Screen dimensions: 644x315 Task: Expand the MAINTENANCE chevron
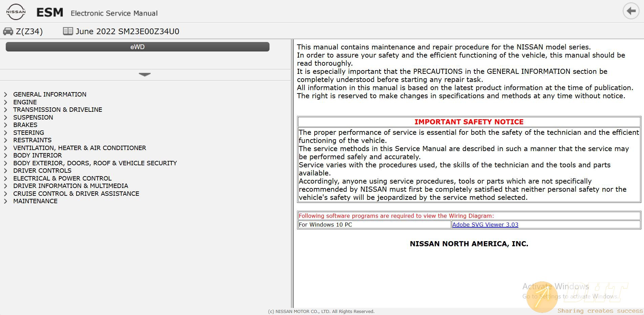point(5,201)
